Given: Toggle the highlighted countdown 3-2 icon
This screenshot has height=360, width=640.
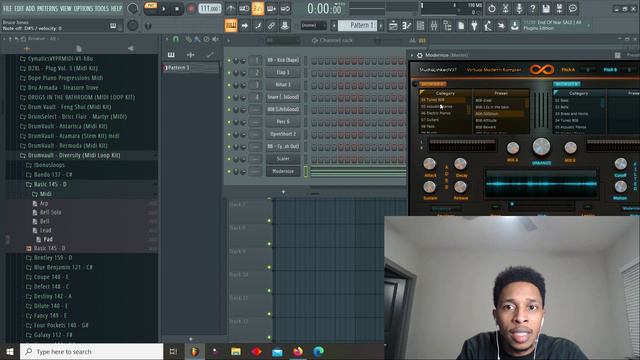Looking at the screenshot, I should coord(258,8).
